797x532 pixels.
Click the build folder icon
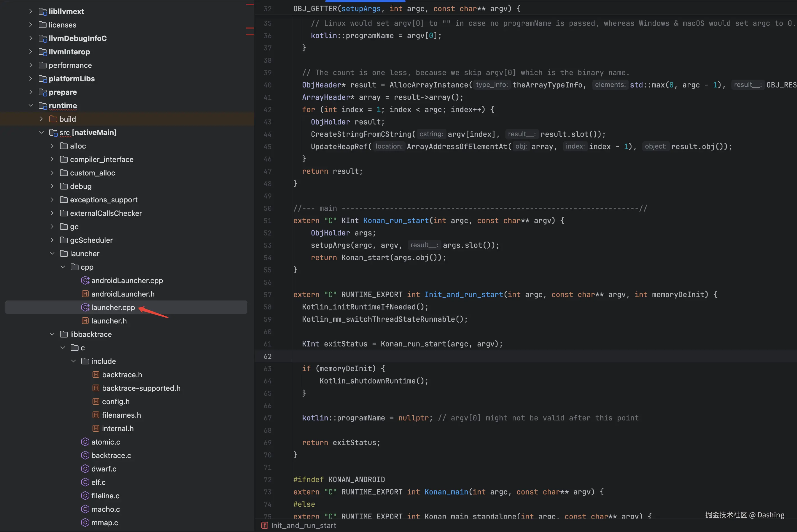(x=53, y=119)
